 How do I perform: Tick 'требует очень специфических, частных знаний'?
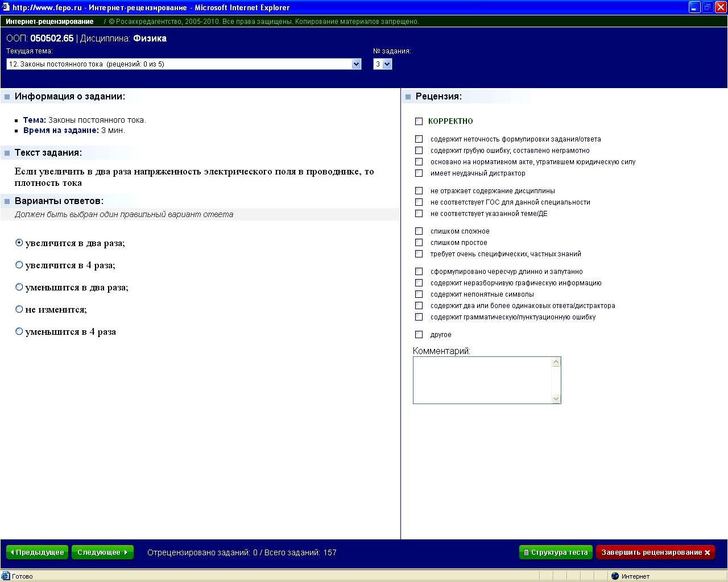coord(419,253)
